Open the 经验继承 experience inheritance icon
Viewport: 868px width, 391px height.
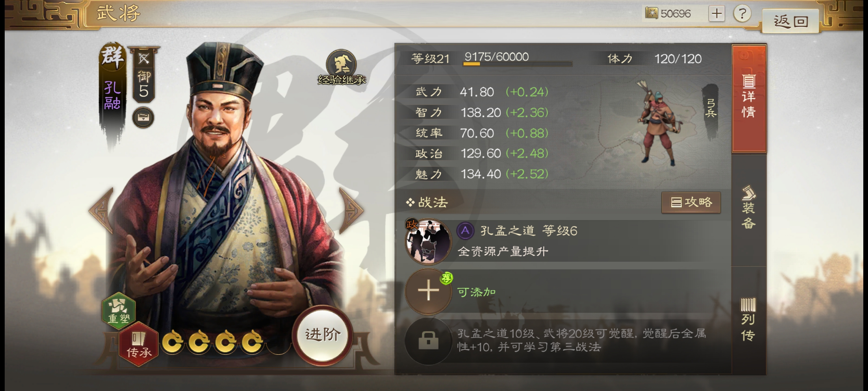[x=341, y=68]
